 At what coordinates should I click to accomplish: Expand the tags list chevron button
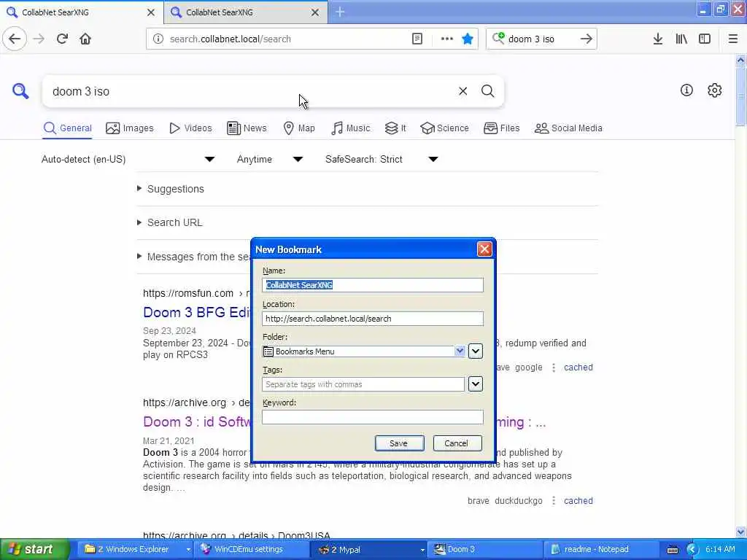tap(476, 384)
